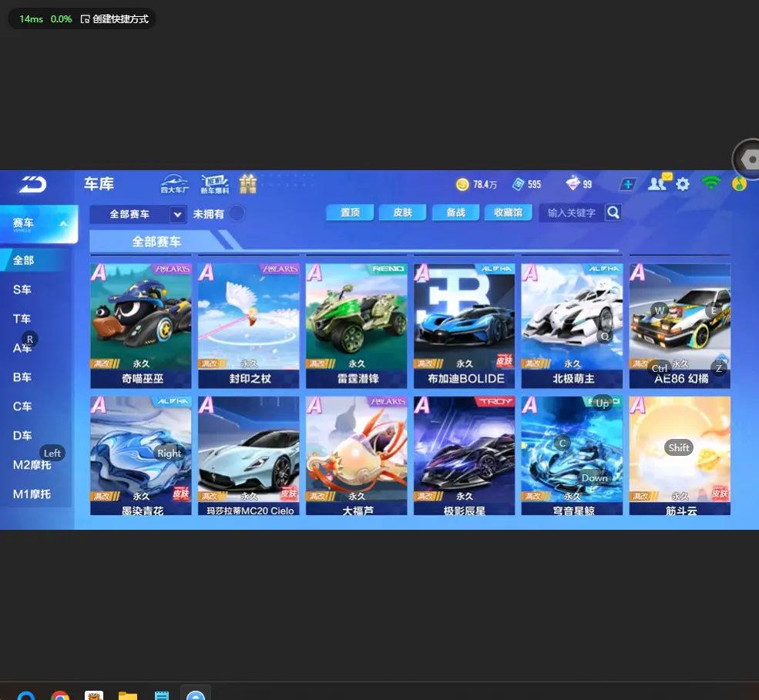This screenshot has width=759, height=700.
Task: Open the settings gear in the game header
Action: (683, 184)
